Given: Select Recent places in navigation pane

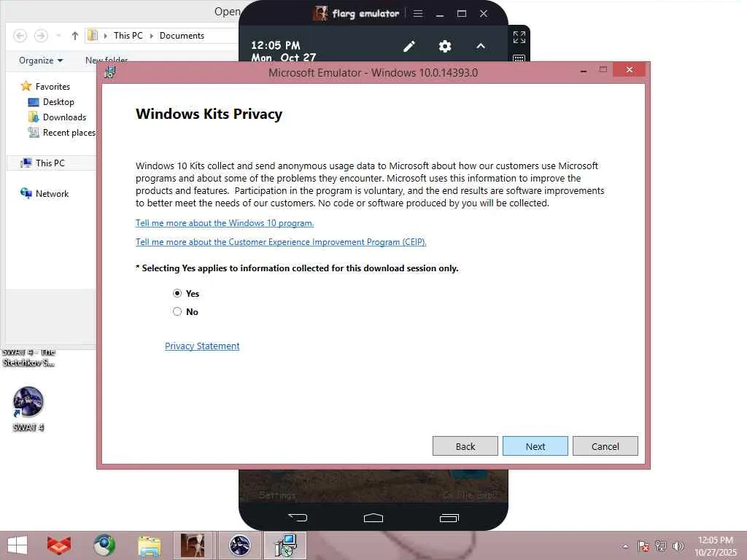Looking at the screenshot, I should click(61, 133).
